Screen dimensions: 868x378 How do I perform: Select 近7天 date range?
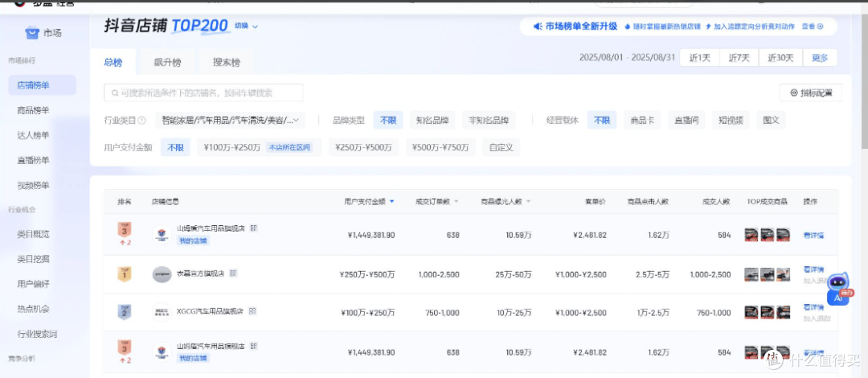739,58
